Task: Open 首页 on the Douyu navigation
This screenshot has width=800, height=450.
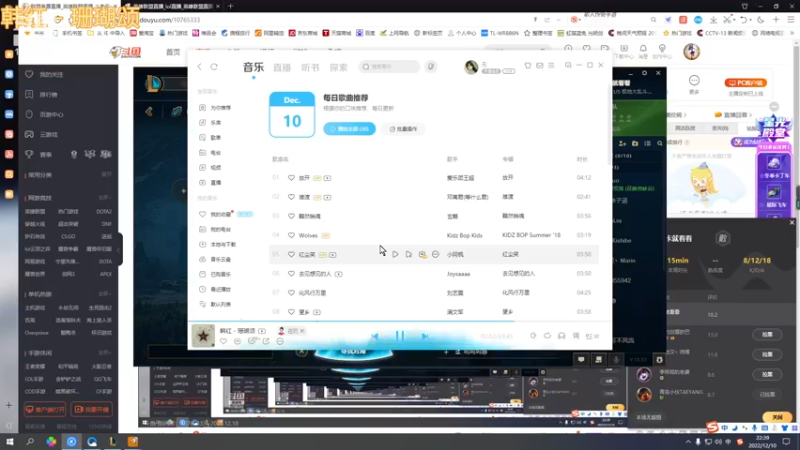Action: [173, 52]
